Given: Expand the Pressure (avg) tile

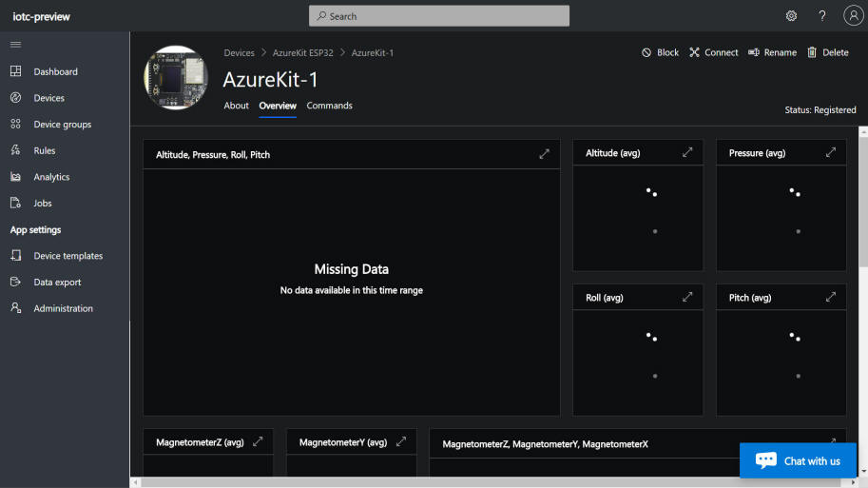Looking at the screenshot, I should coord(830,152).
